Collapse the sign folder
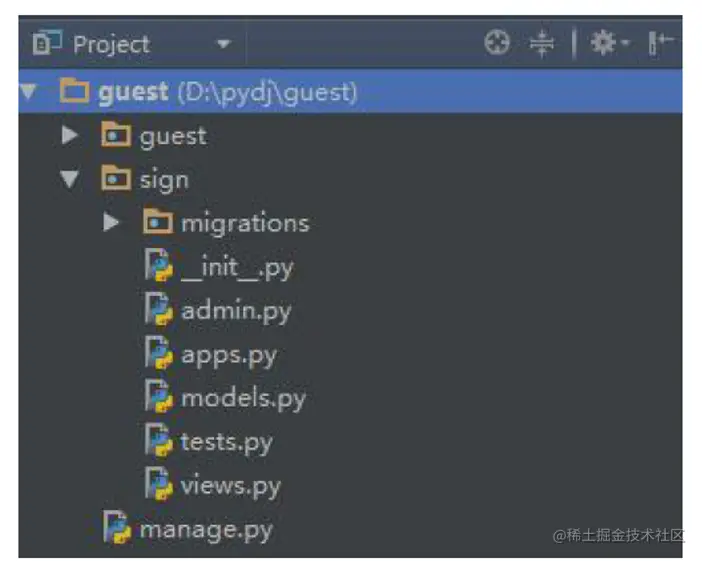 point(69,180)
